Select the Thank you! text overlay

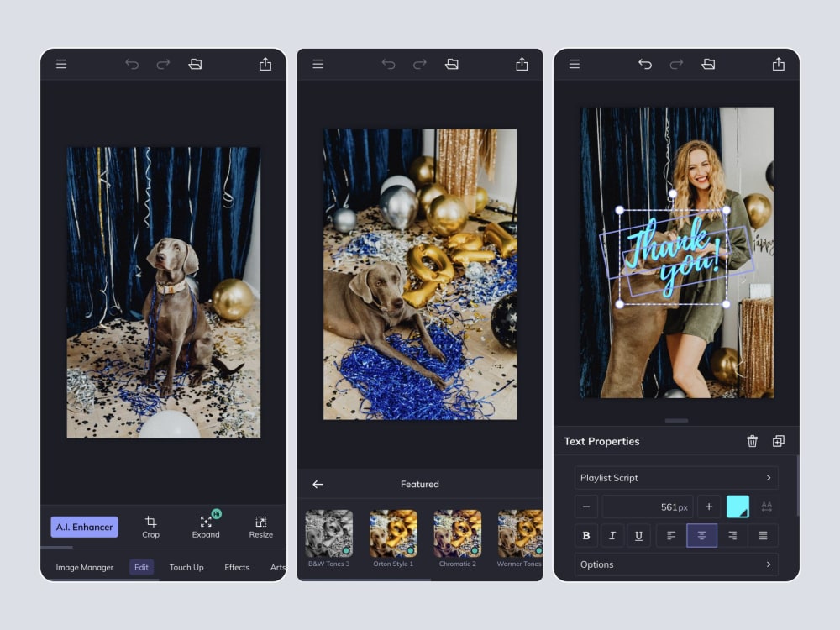(x=674, y=256)
